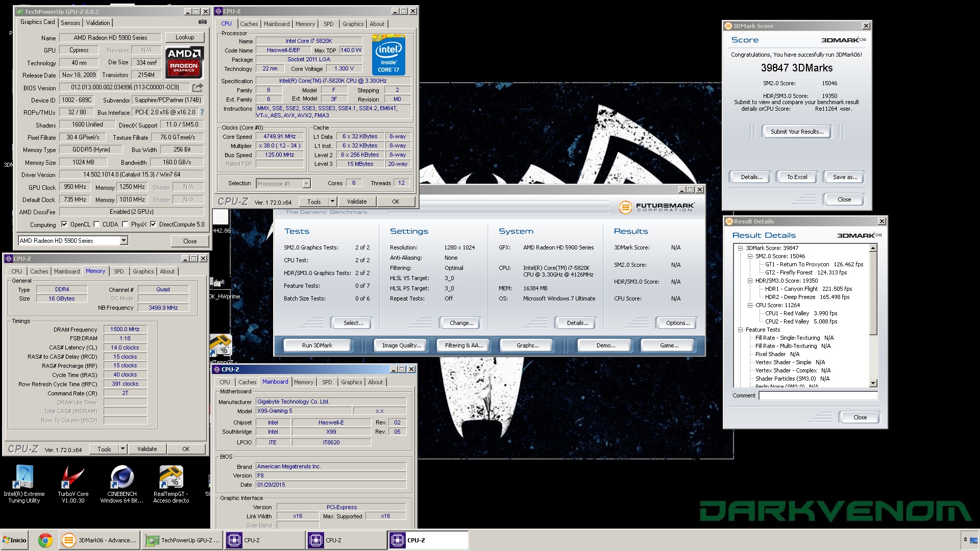Show hidden tray icons arrow
The image size is (980, 551).
pos(965,540)
